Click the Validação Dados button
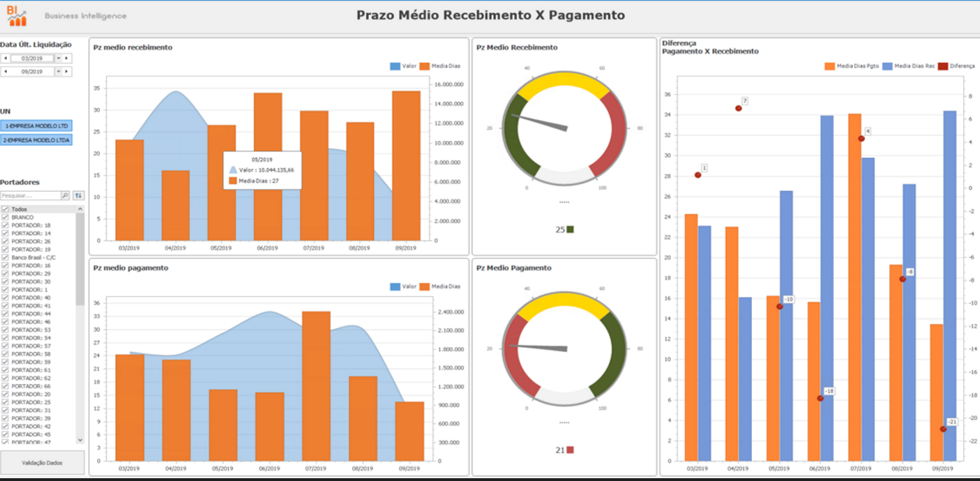 click(x=42, y=463)
